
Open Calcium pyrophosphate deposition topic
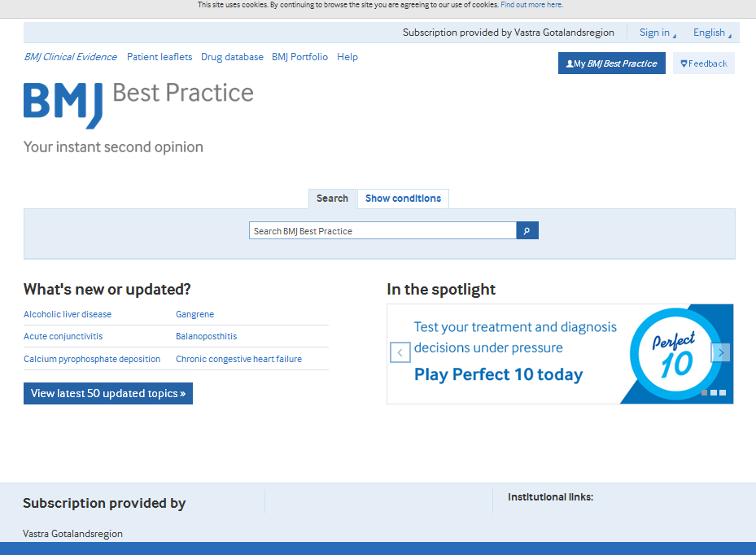[x=92, y=359]
